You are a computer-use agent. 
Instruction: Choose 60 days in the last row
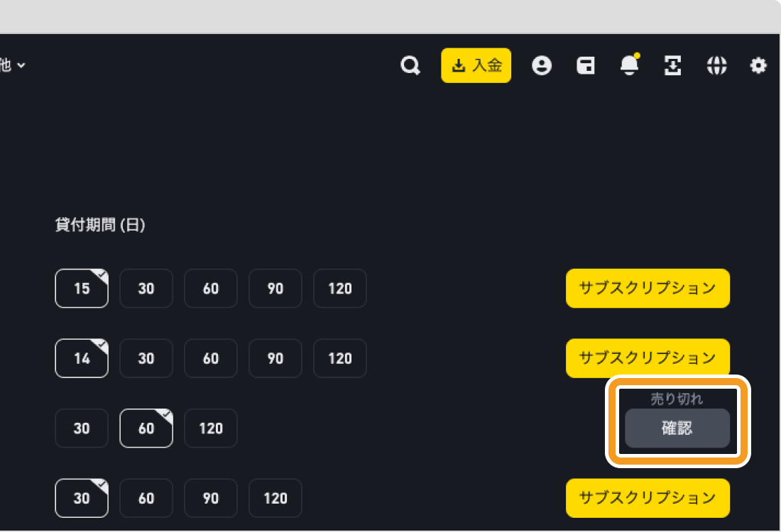click(x=146, y=498)
